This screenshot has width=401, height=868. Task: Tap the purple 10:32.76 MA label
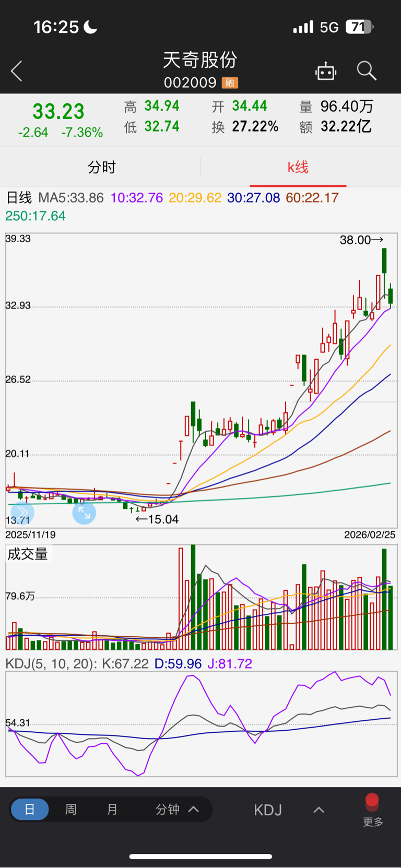[137, 198]
